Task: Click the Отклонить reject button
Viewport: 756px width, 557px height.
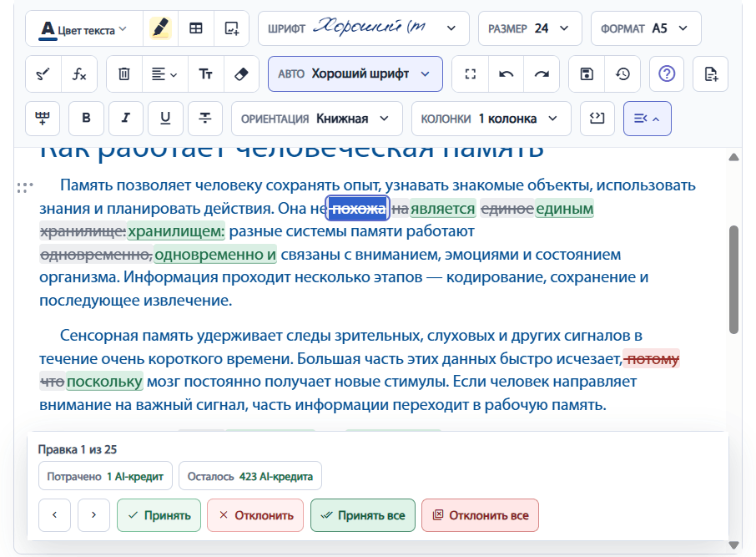Action: (255, 515)
